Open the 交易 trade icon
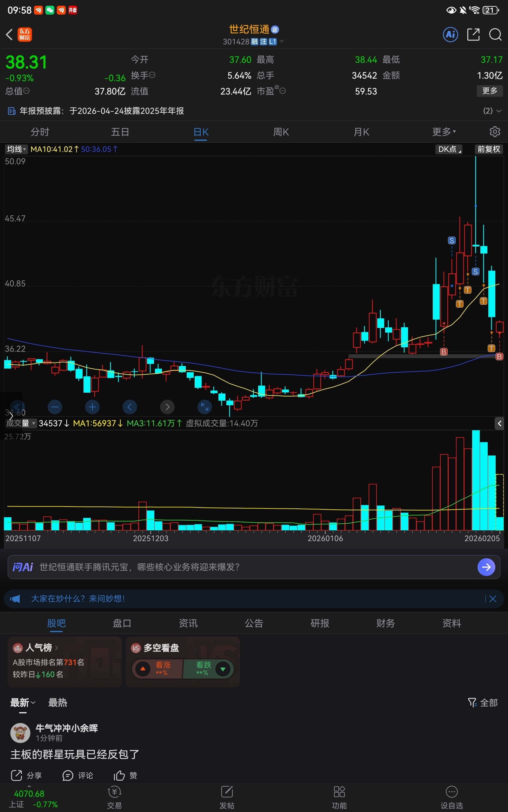 pyautogui.click(x=114, y=792)
